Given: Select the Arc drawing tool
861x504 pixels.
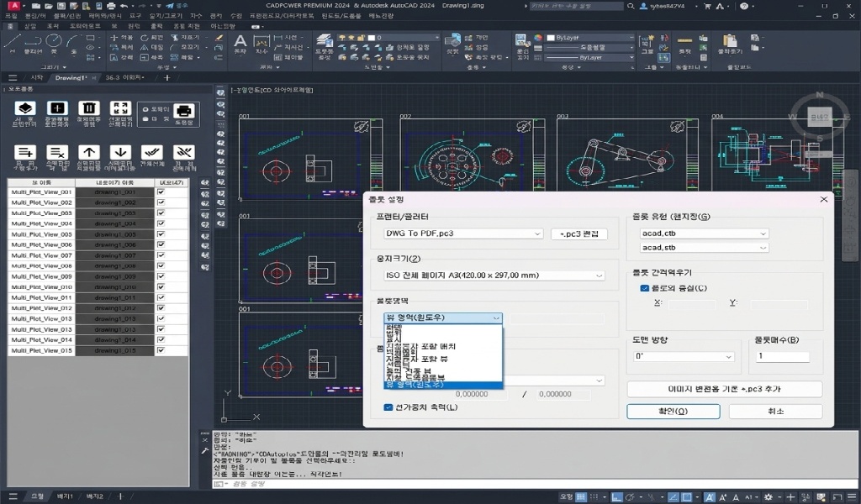Looking at the screenshot, I should [x=73, y=42].
